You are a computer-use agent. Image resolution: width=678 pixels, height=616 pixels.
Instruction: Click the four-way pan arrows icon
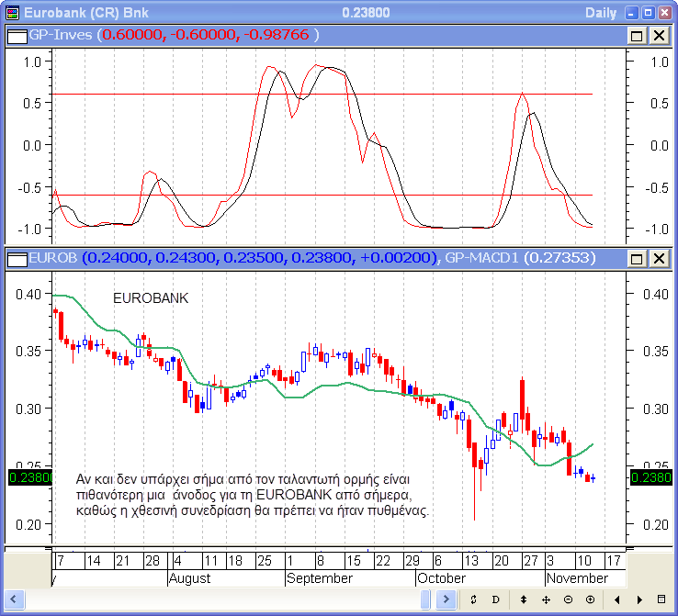click(x=546, y=599)
